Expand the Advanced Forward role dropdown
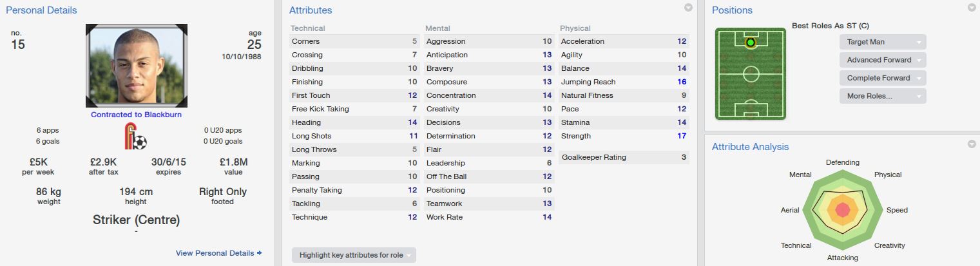 [x=882, y=60]
